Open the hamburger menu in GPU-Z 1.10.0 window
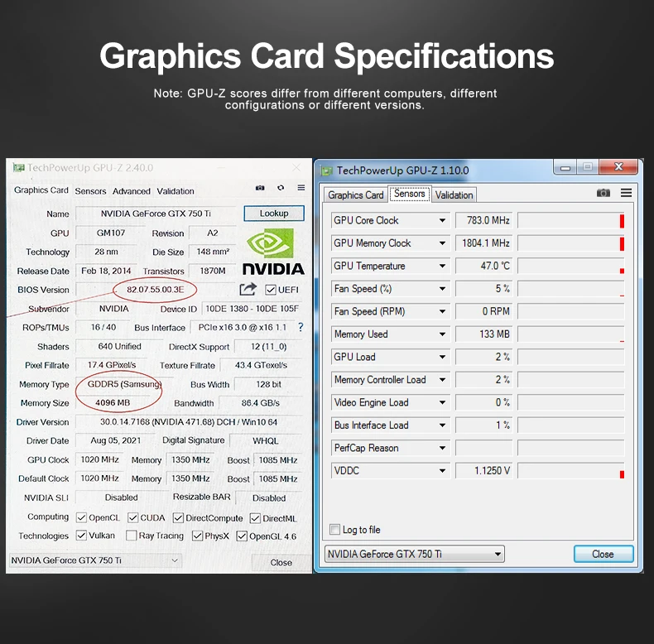Viewport: 654px width, 644px height. tap(626, 193)
